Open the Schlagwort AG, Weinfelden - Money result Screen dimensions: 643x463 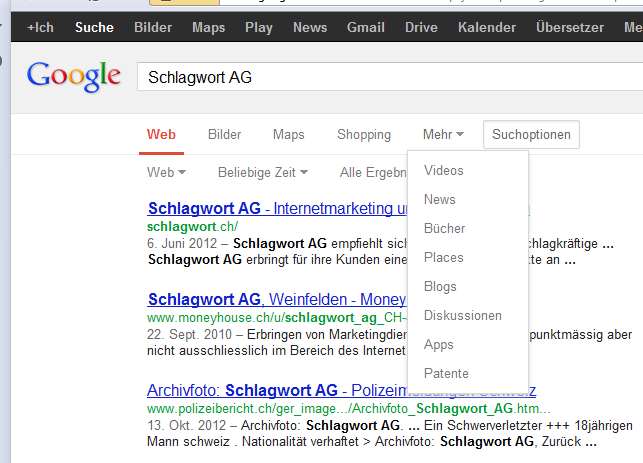click(277, 299)
